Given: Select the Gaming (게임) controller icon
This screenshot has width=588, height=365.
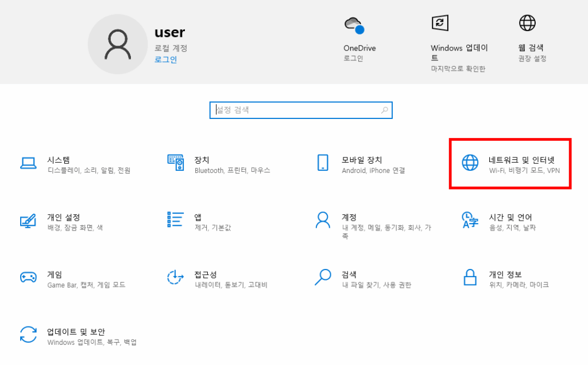Looking at the screenshot, I should (28, 277).
